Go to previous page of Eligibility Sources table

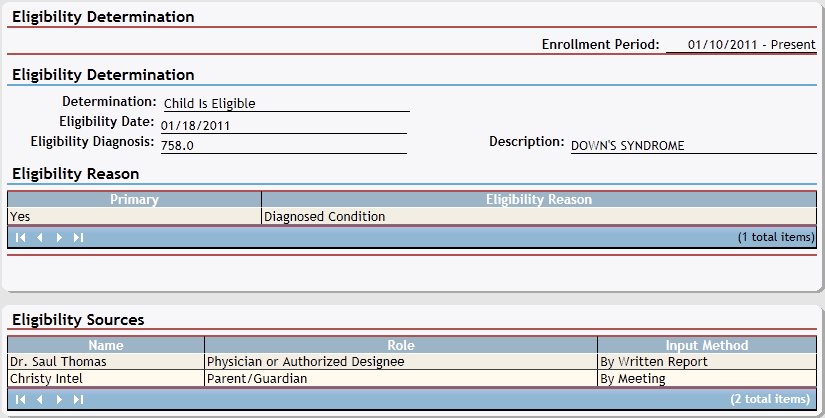pos(40,399)
